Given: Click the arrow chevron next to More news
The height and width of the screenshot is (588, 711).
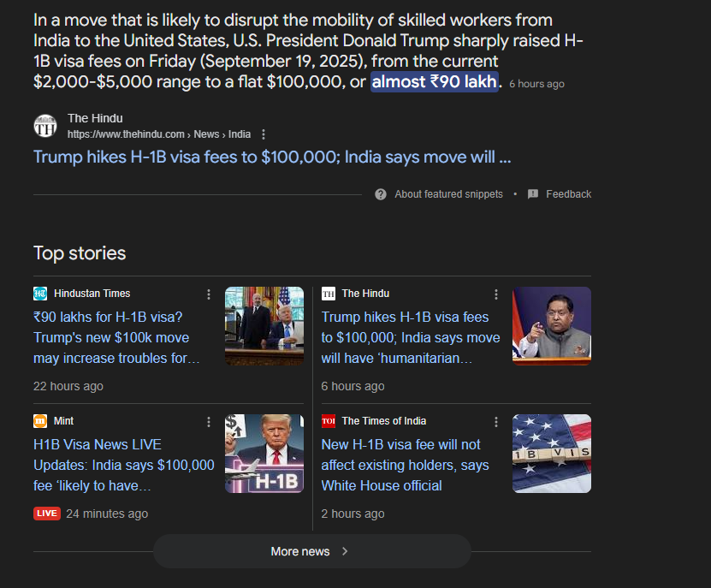Looking at the screenshot, I should pos(345,551).
